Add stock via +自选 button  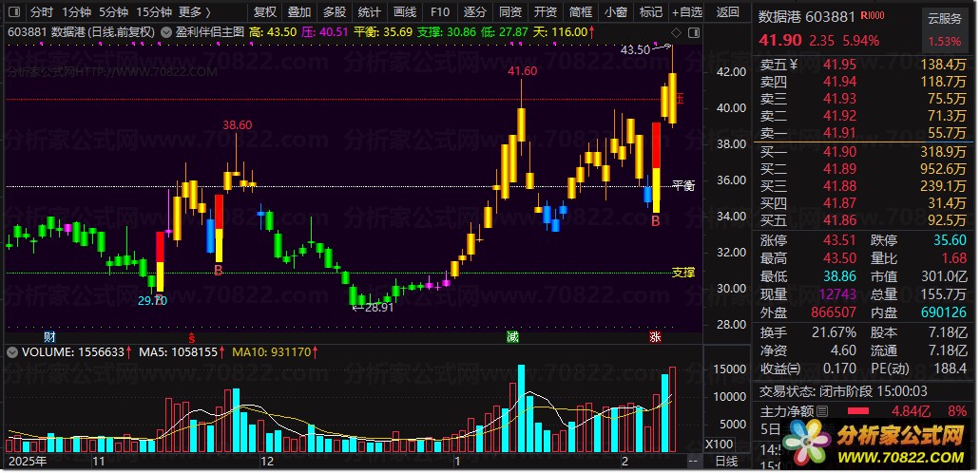(687, 11)
